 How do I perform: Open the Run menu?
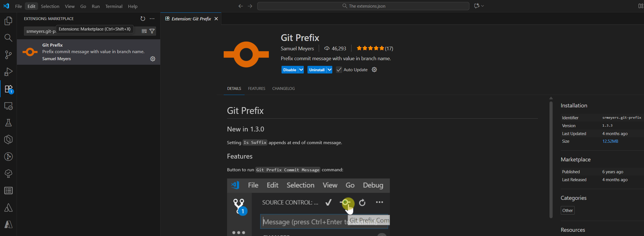click(96, 6)
